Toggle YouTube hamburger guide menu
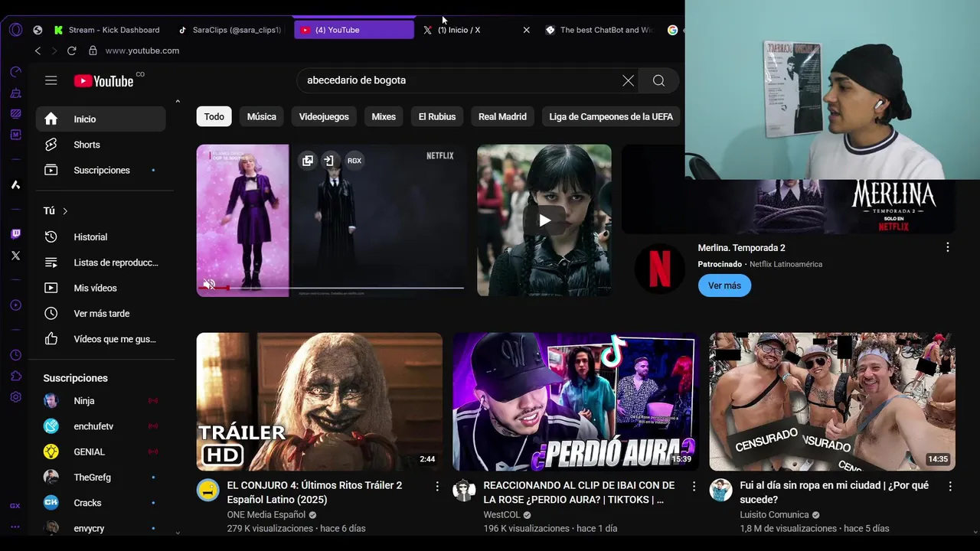This screenshot has height=551, width=980. [51, 80]
